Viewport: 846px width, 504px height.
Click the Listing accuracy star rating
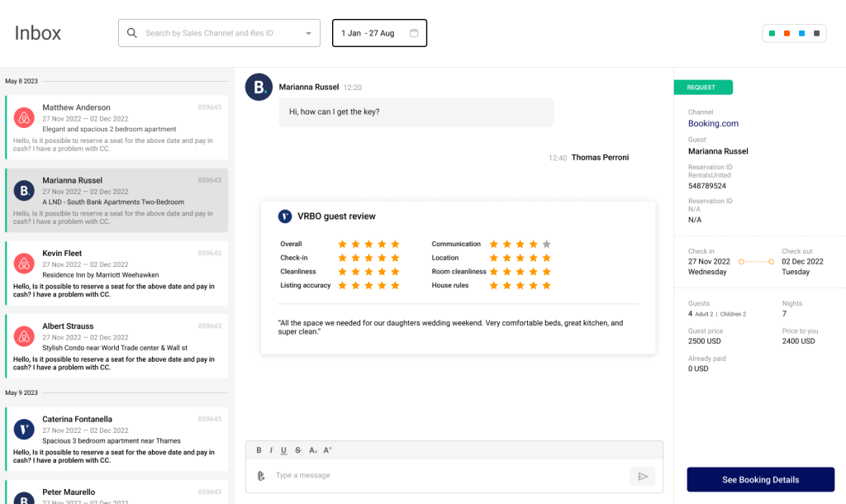pyautogui.click(x=368, y=285)
